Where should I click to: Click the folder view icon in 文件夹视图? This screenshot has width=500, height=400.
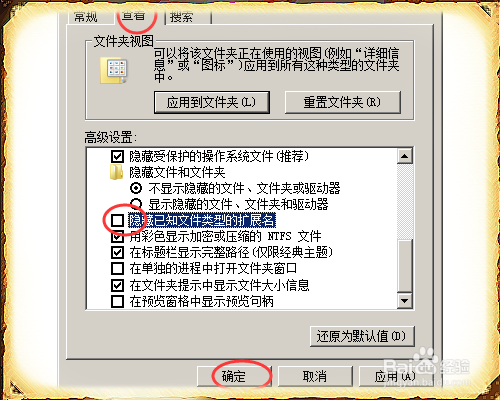click(x=114, y=71)
